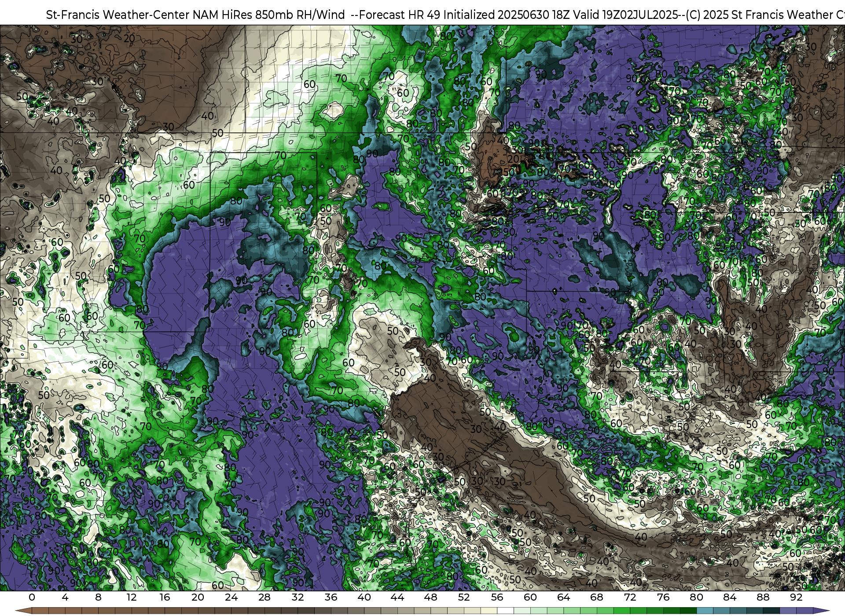This screenshot has height=616, width=845.
Task: Click the colorbar scale label "48"
Action: (x=430, y=597)
